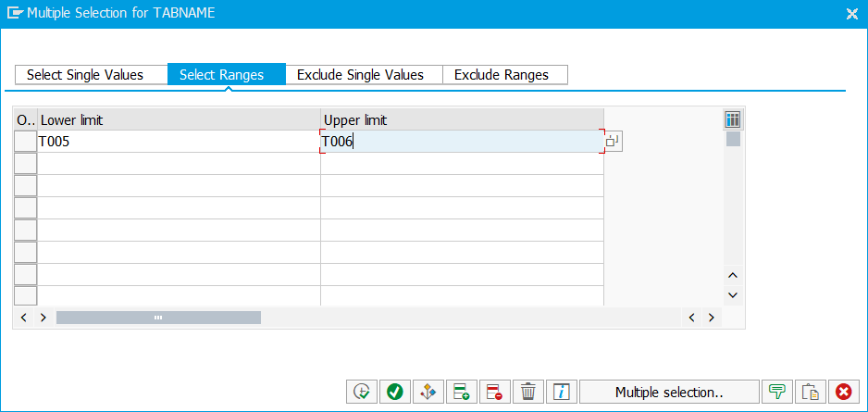Click the window menu icon left of the title
Screen dimensions: 868x412
pyautogui.click(x=16, y=13)
